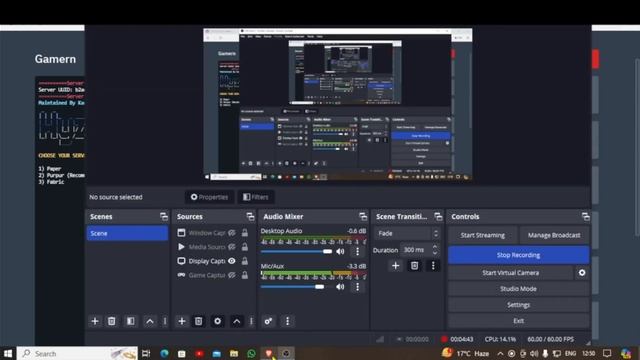Show Window Capture source with eye toggle
The image size is (640, 360).
[x=231, y=233]
